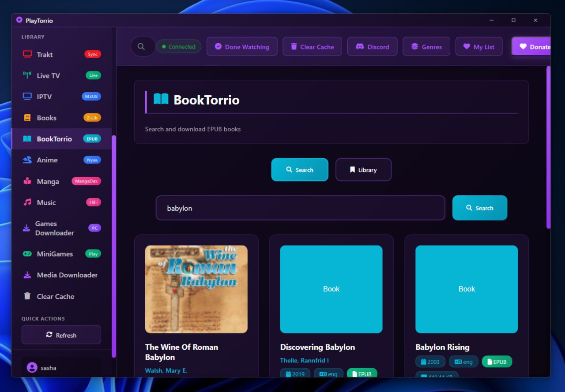
Task: Click the green Connected status indicator
Action: [178, 47]
